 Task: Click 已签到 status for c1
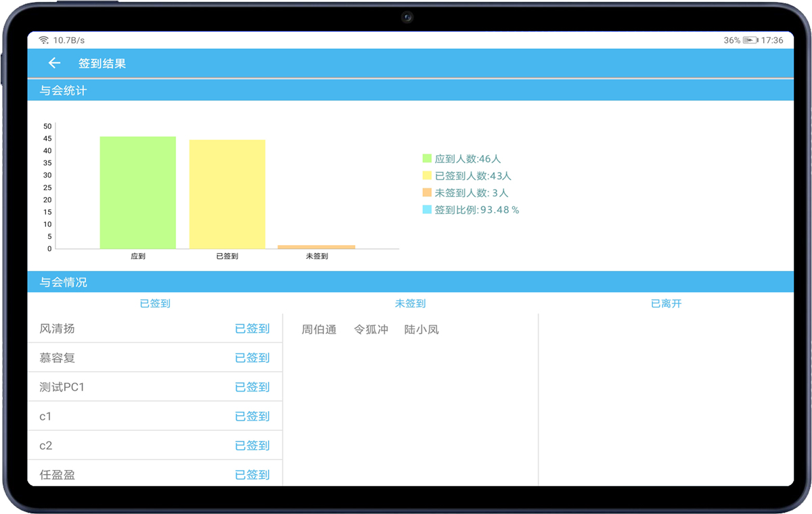coord(252,416)
